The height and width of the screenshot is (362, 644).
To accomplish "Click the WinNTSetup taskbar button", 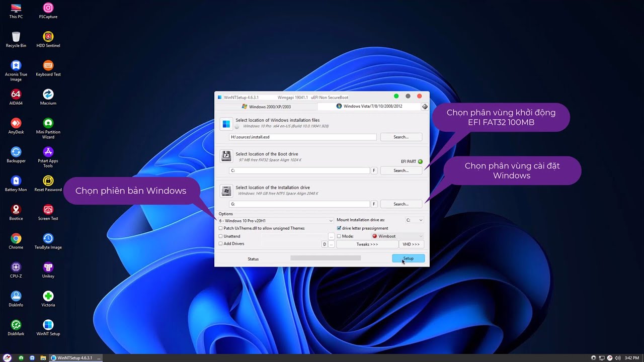I will [76, 358].
